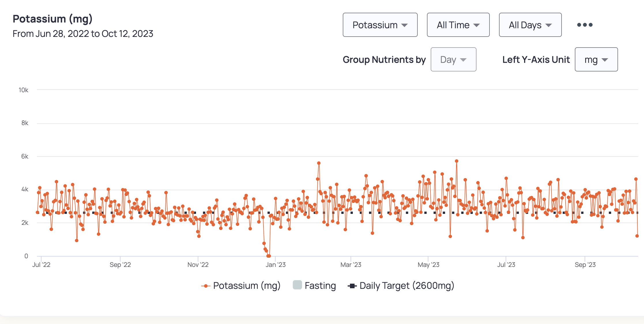
Task: Toggle Potassium (mg) series in legend
Action: [246, 286]
